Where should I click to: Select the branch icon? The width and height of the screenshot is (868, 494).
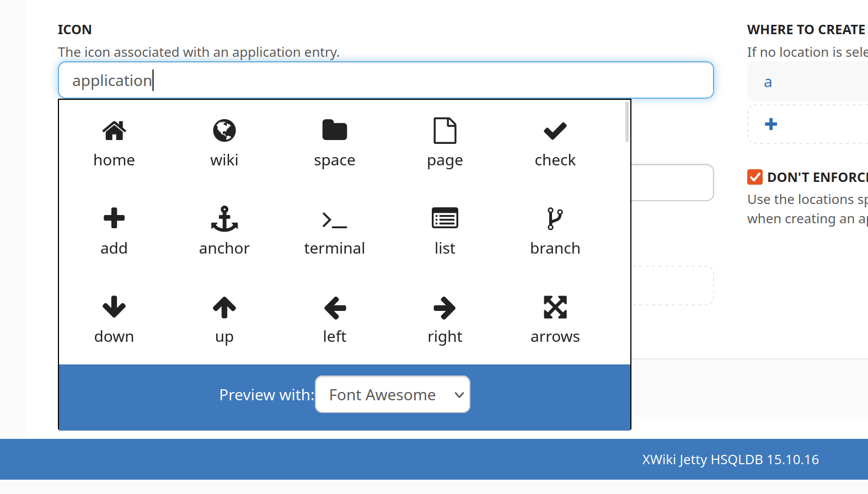coord(555,219)
